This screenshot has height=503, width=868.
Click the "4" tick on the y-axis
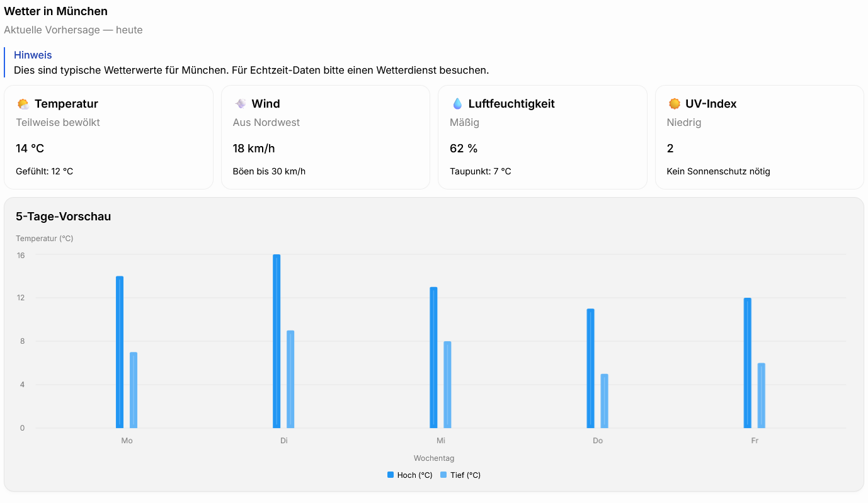coord(22,385)
